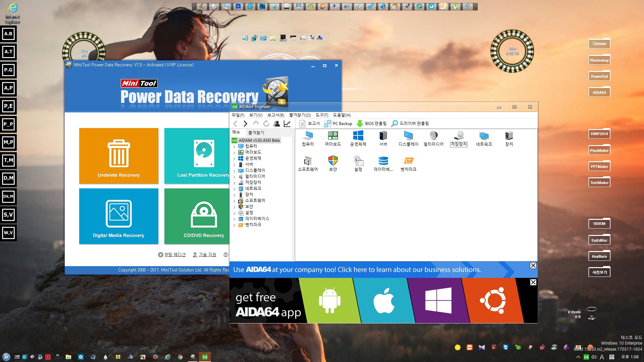Image resolution: width=644 pixels, height=362 pixels.
Task: Open the 즐겨찾기(O) menu
Action: point(300,115)
